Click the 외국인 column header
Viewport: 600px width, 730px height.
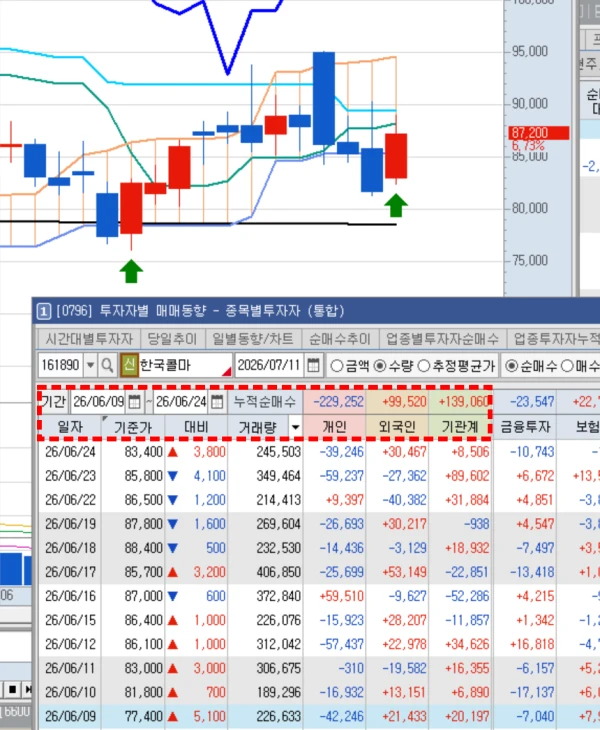(x=397, y=427)
